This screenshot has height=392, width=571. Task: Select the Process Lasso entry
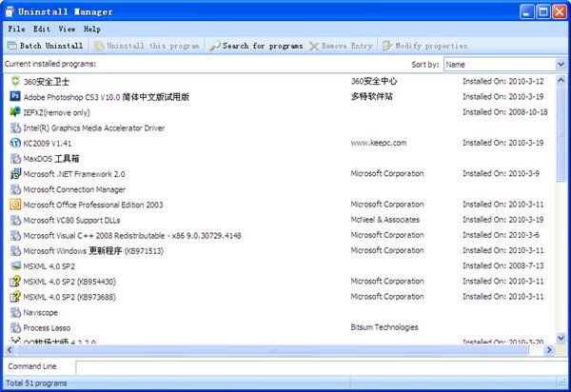click(47, 328)
